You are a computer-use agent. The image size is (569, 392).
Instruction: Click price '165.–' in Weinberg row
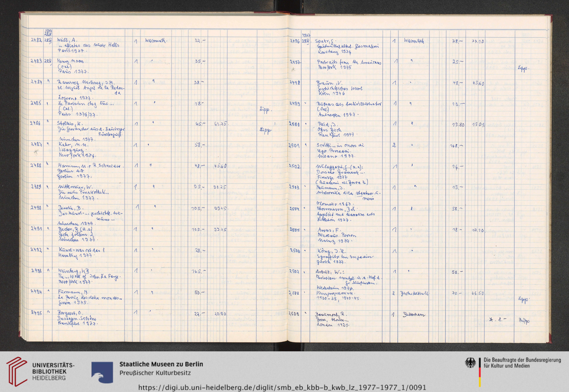click(x=199, y=271)
